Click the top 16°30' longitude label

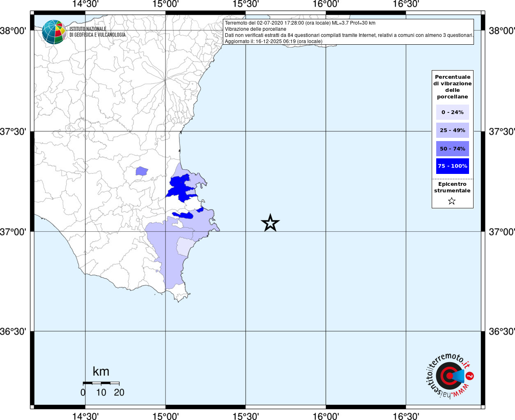coord(406,4)
